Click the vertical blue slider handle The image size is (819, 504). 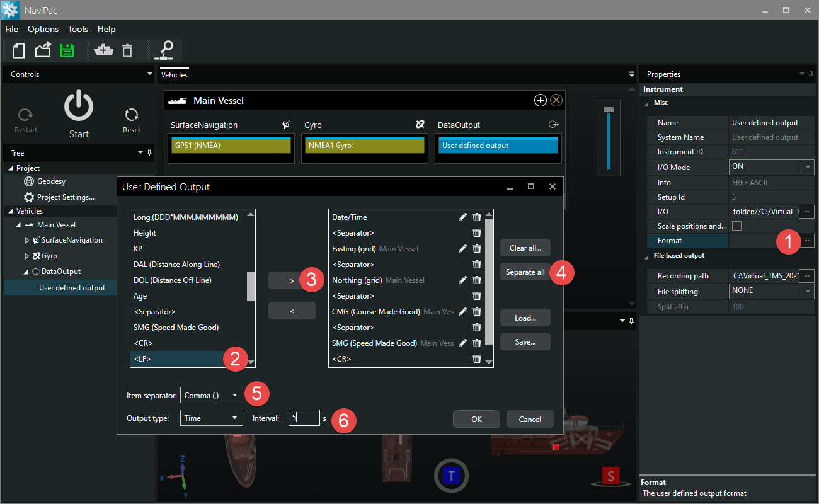[608, 110]
